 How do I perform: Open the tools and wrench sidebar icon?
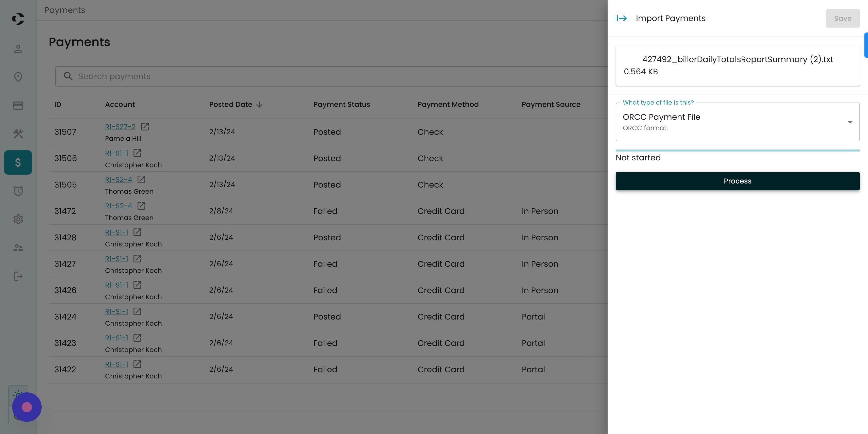tap(18, 134)
